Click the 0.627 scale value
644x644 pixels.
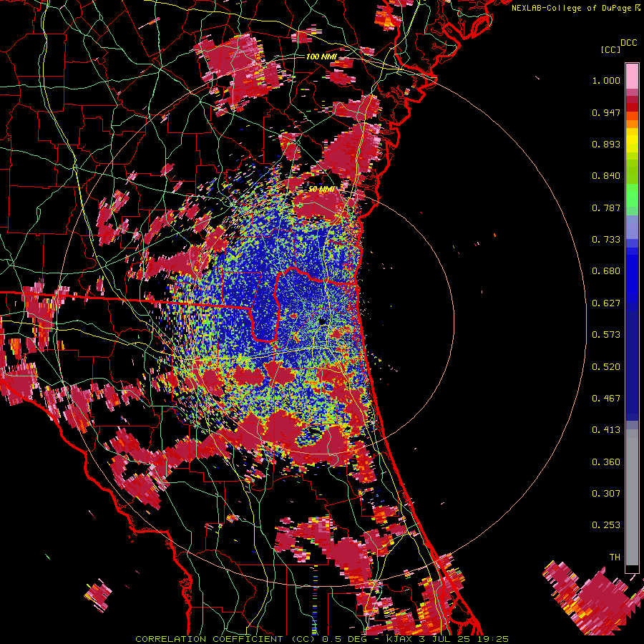[x=606, y=303]
